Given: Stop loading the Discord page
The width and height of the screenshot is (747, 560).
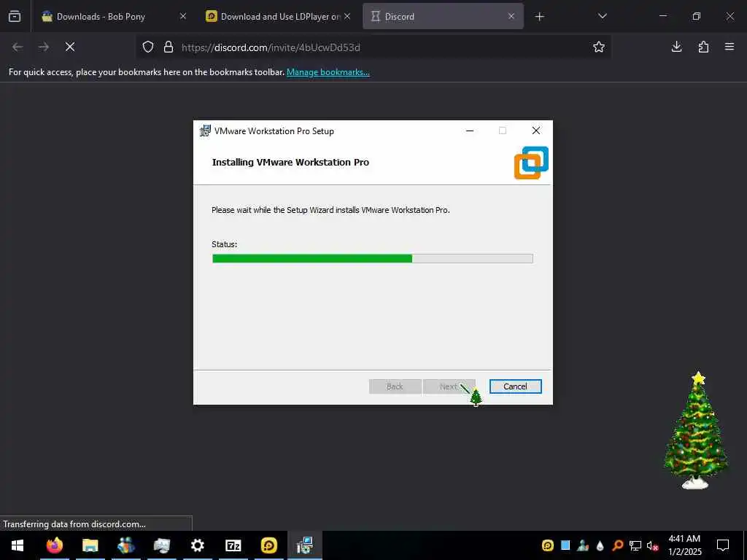Looking at the screenshot, I should (x=70, y=47).
